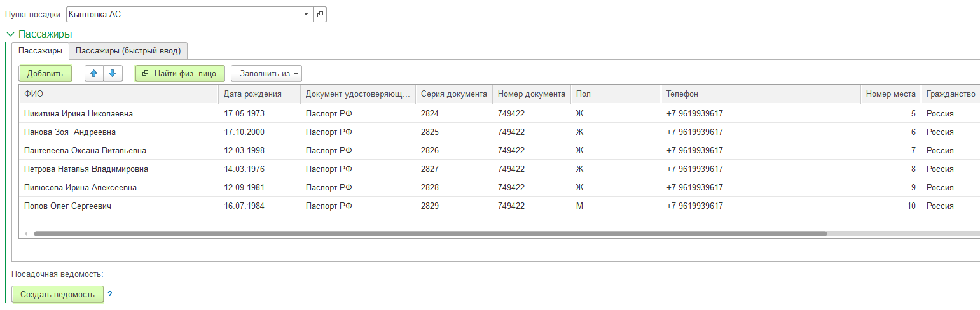
Task: Switch to the Пассажиры tab
Action: [40, 51]
